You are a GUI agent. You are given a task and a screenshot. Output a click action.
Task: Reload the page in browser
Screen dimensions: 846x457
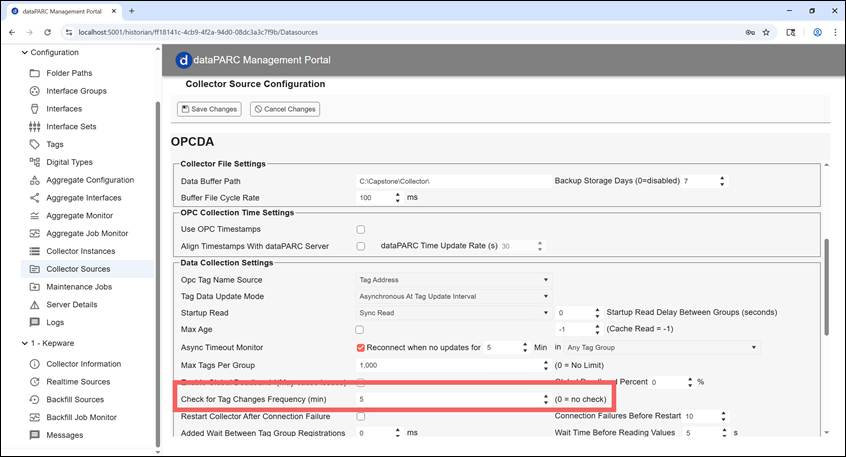[47, 32]
